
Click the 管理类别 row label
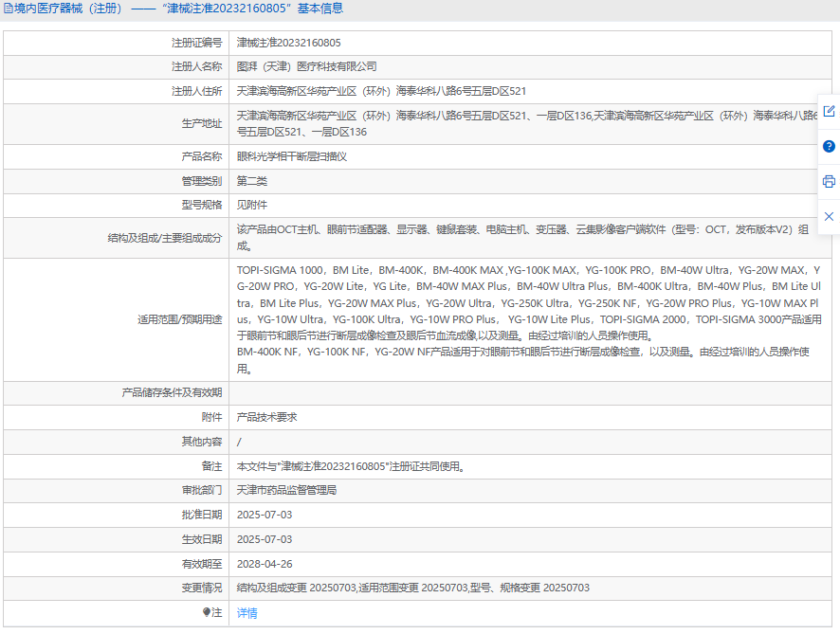click(x=201, y=181)
